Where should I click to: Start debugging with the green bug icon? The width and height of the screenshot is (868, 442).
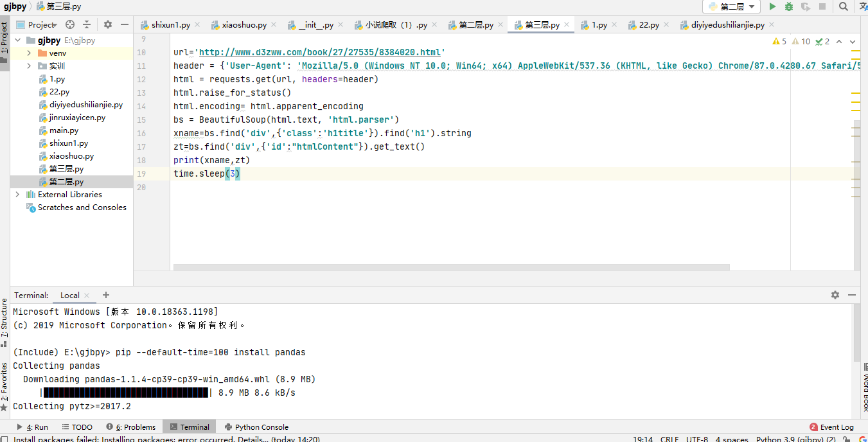tap(789, 6)
